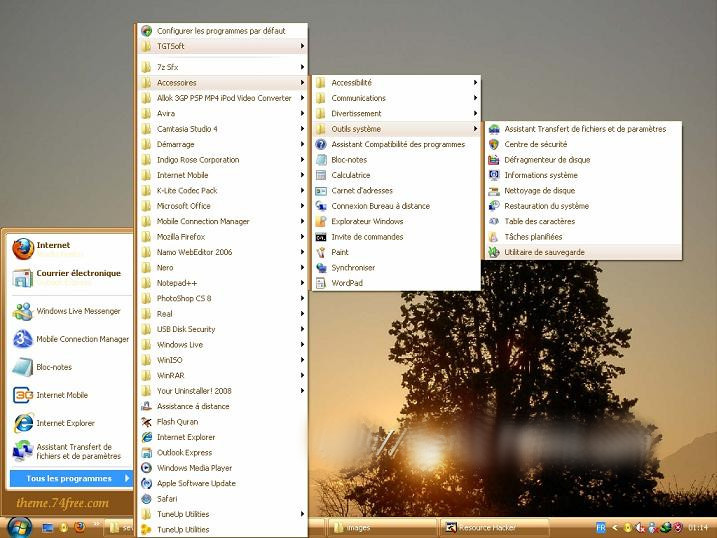Open Configurer les programmes par défaut
Viewport: 717px width, 538px height.
coord(223,31)
